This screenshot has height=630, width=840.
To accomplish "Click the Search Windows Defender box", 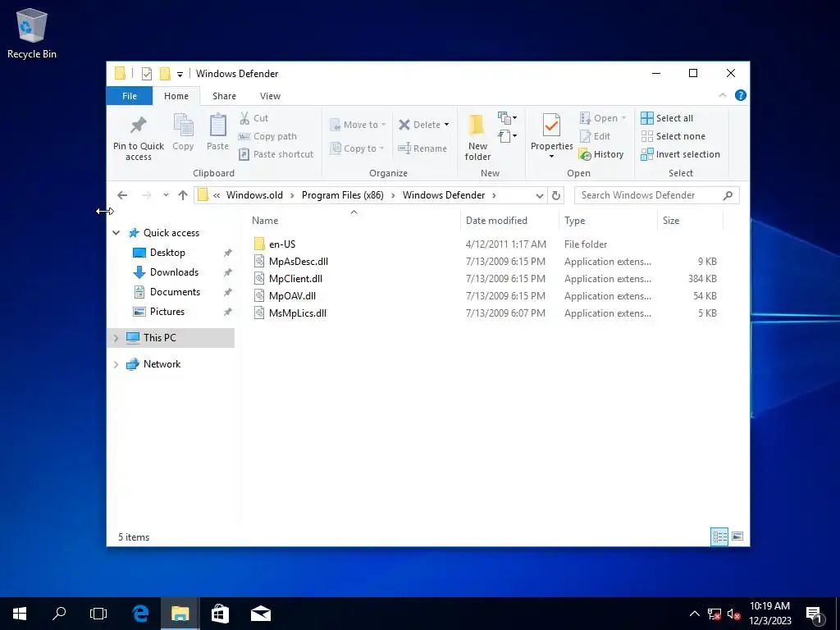I will tap(657, 195).
